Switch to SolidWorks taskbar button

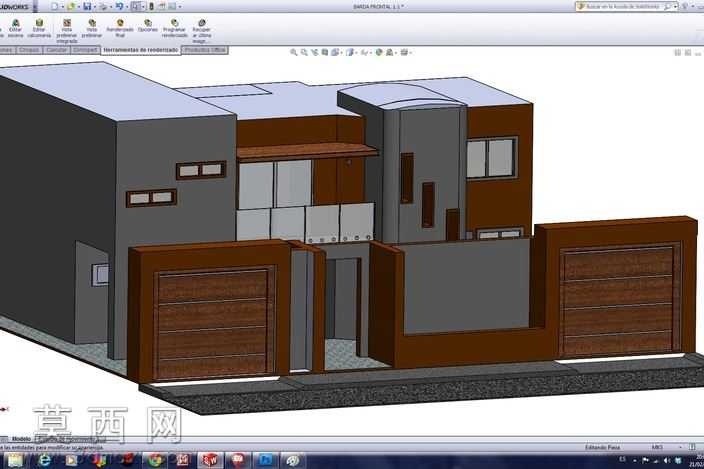210,461
